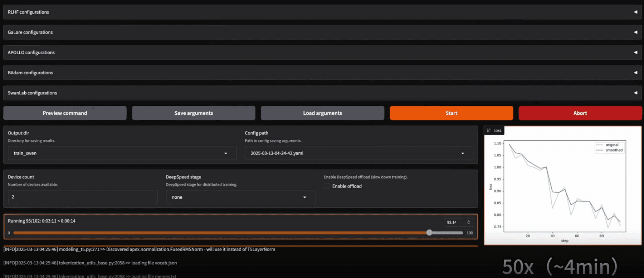Screen dimensions: 644x278
Task: Expand the GaLore configurations accordion
Action: pos(322,32)
